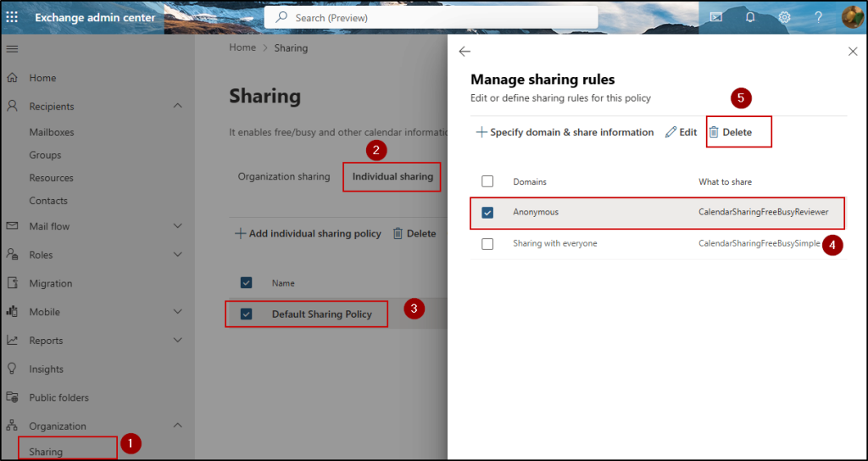The width and height of the screenshot is (868, 461).
Task: Click the Search (Preview) input box
Action: [431, 18]
